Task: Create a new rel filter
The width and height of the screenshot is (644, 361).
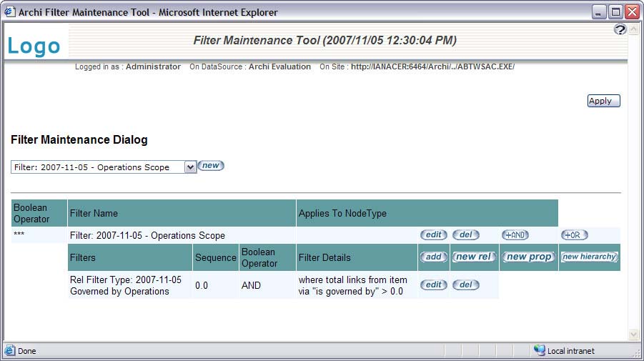Action: point(474,257)
